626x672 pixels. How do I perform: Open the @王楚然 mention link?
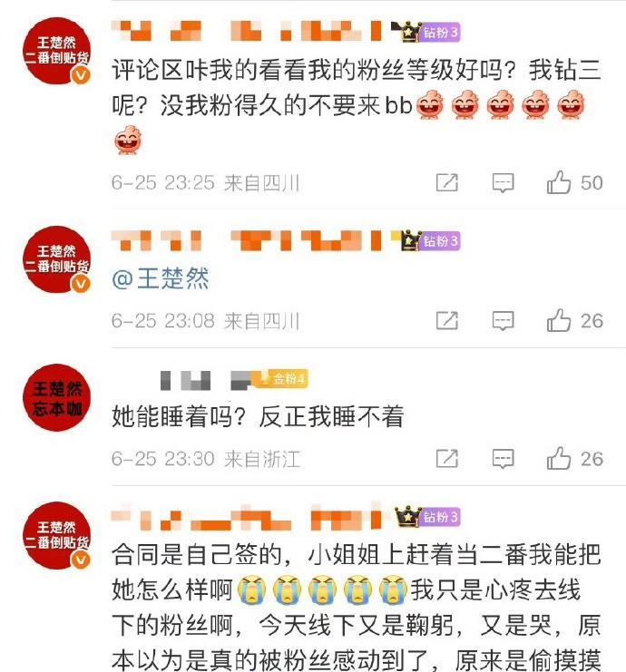tap(161, 278)
